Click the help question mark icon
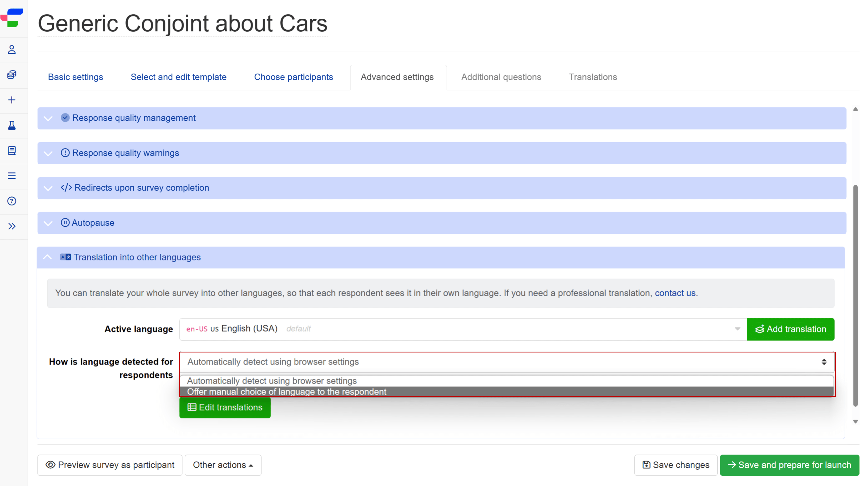This screenshot has height=486, width=868. click(x=12, y=201)
